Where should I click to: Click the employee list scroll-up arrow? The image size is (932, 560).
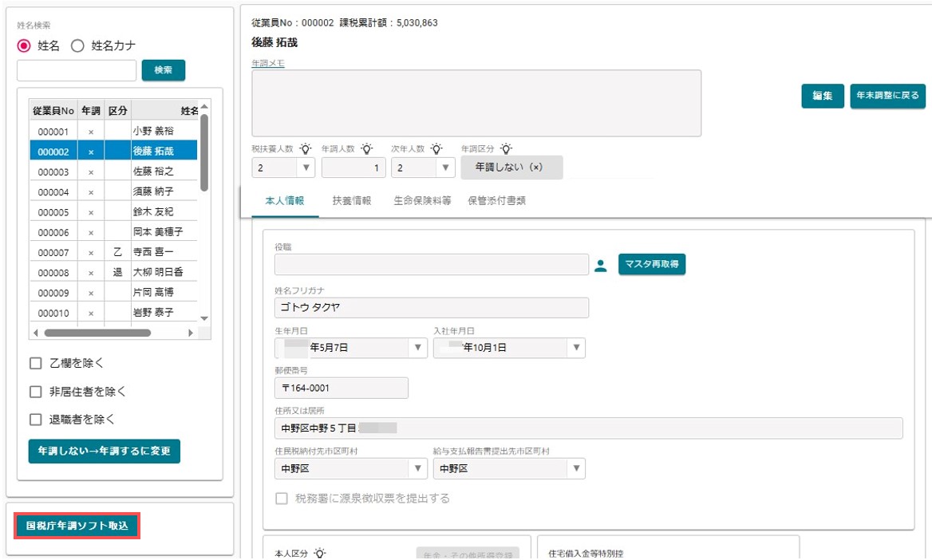coord(204,106)
